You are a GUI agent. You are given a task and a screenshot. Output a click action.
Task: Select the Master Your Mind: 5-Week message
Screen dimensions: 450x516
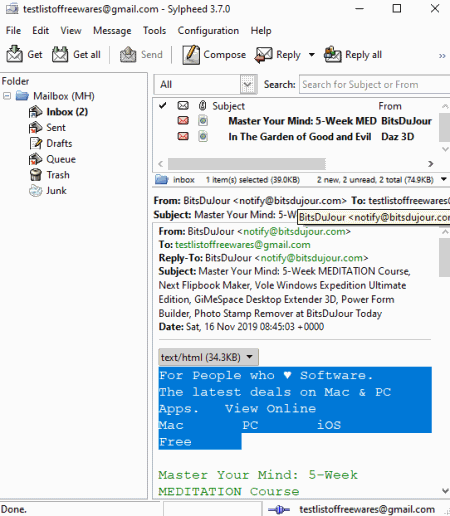(x=302, y=121)
